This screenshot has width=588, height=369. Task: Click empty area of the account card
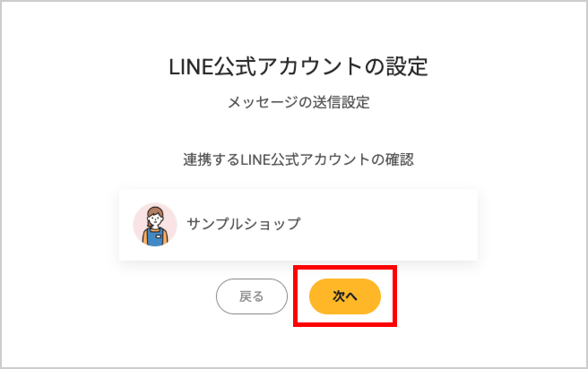pyautogui.click(x=386, y=225)
